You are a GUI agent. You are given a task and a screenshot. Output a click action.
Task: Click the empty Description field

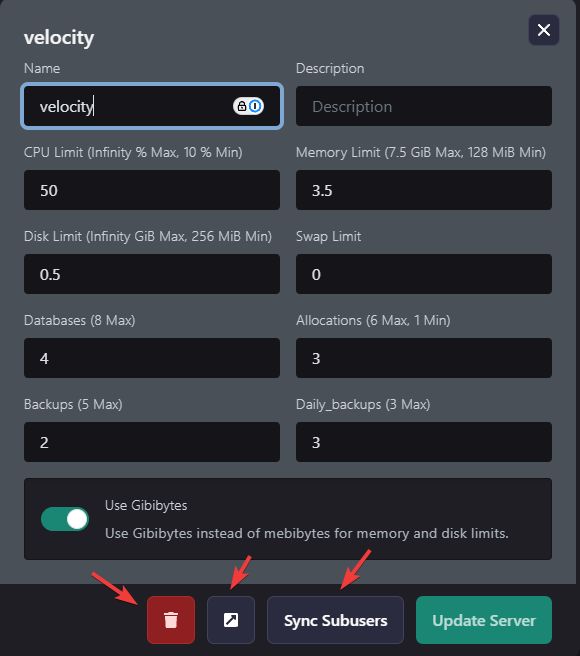(423, 106)
